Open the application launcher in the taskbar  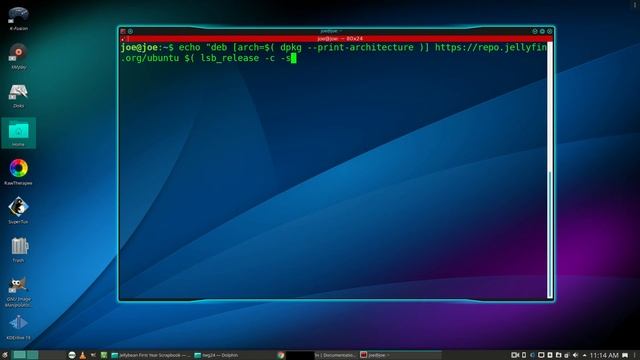[x=4, y=355]
